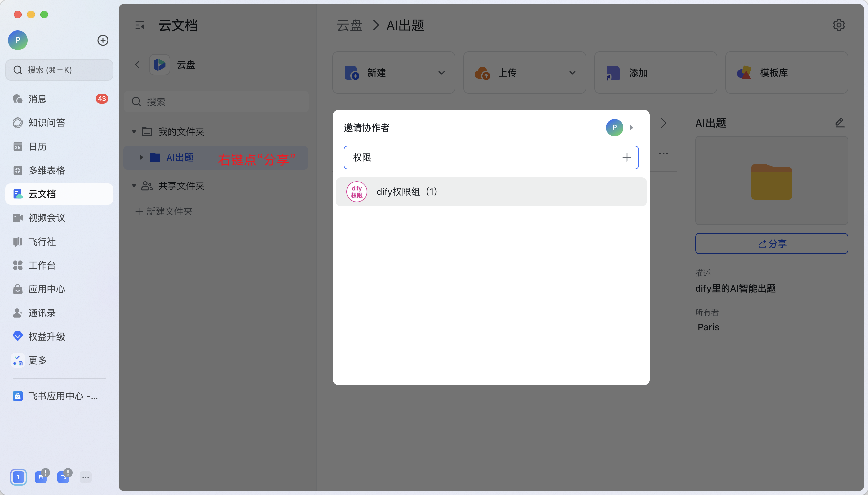Click the plus icon beside the collaborator search field
This screenshot has height=495, width=868.
[x=627, y=157]
